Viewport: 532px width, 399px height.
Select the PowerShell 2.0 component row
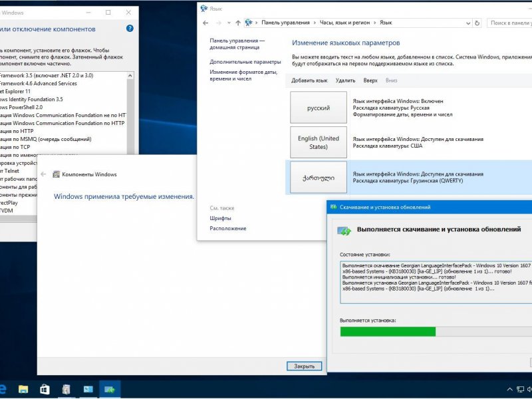coord(21,107)
